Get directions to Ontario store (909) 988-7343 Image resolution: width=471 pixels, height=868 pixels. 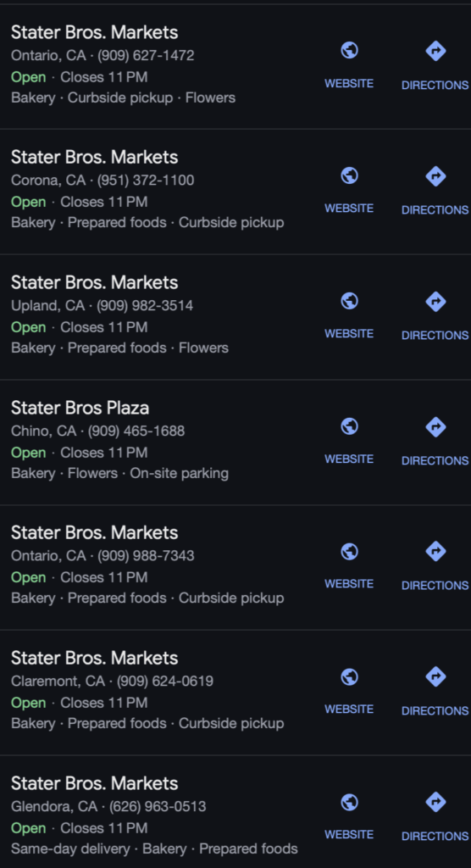pos(435,565)
